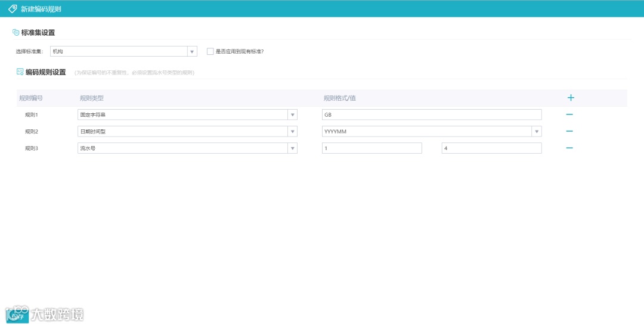Screen dimensions: 644x326
Task: Enable 是否应用到现有标准 checkbox
Action: [210, 51]
